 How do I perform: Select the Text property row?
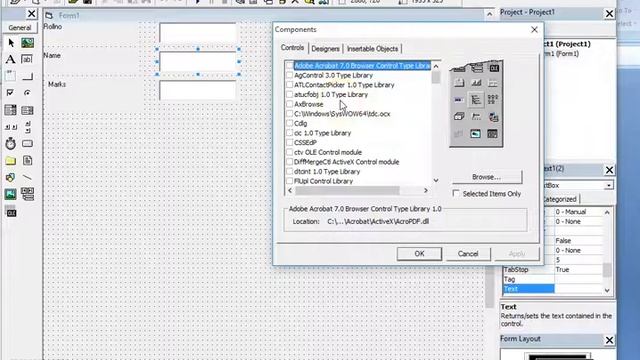click(553, 289)
